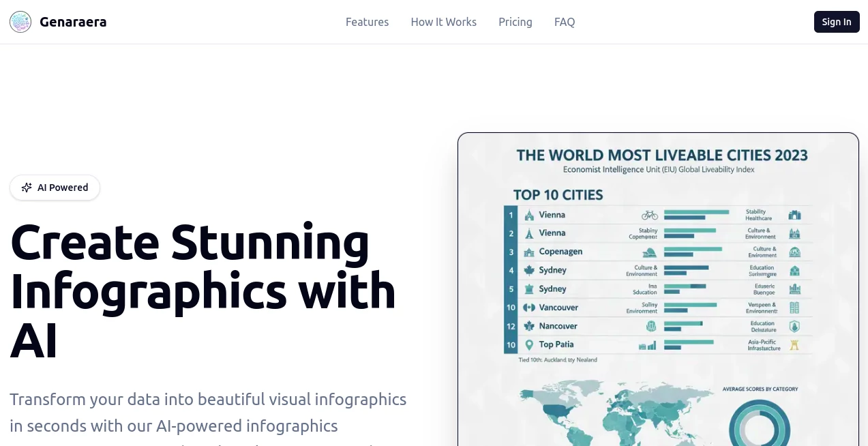Open the How It Works section

pos(443,22)
